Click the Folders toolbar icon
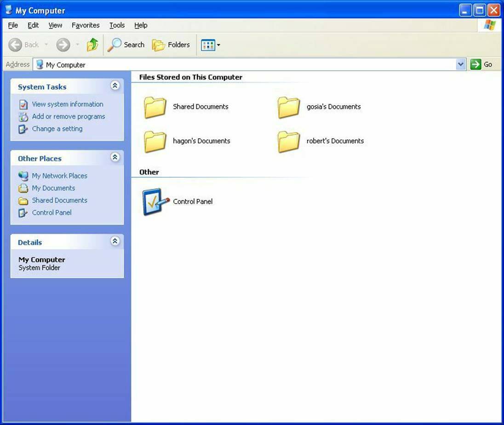 (171, 45)
